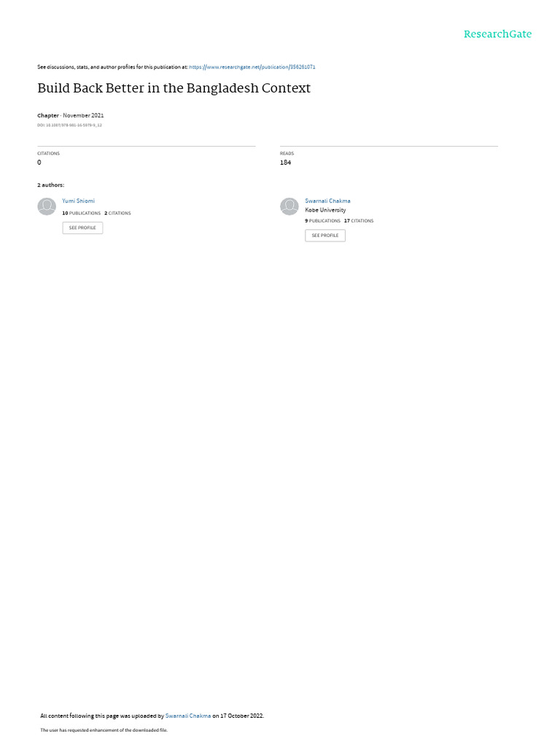This screenshot has height=747, width=560.
Task: Open Swarnali Chakma's author name link
Action: (x=327, y=201)
